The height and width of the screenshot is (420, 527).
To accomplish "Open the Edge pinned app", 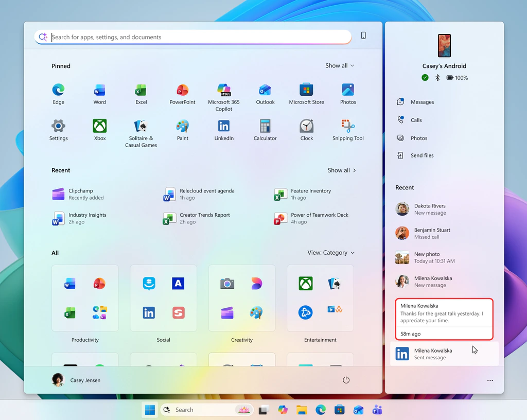I will click(x=59, y=94).
